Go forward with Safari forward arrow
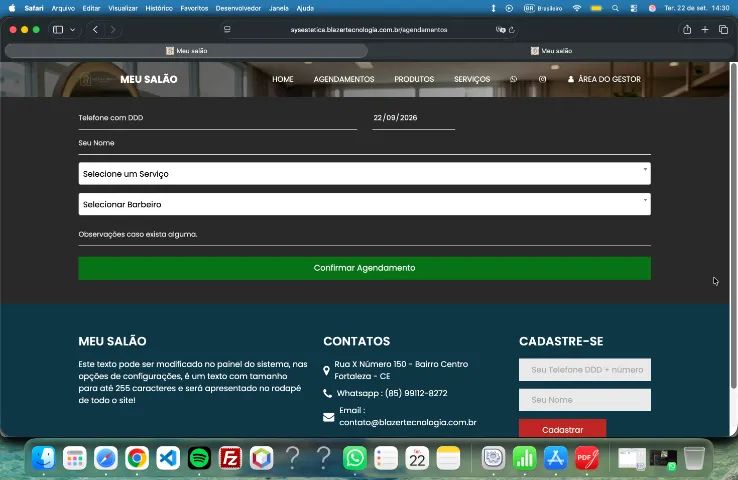This screenshot has width=738, height=480. 112,30
